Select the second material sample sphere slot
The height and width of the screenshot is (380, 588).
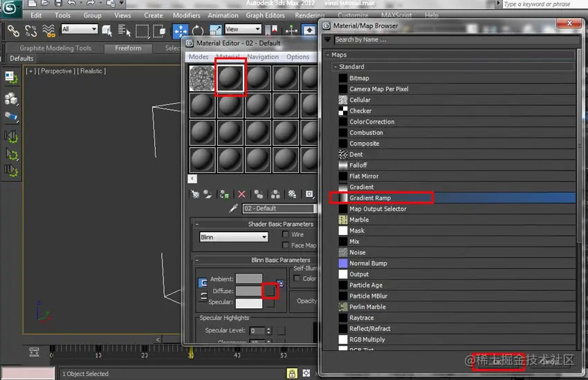(230, 78)
